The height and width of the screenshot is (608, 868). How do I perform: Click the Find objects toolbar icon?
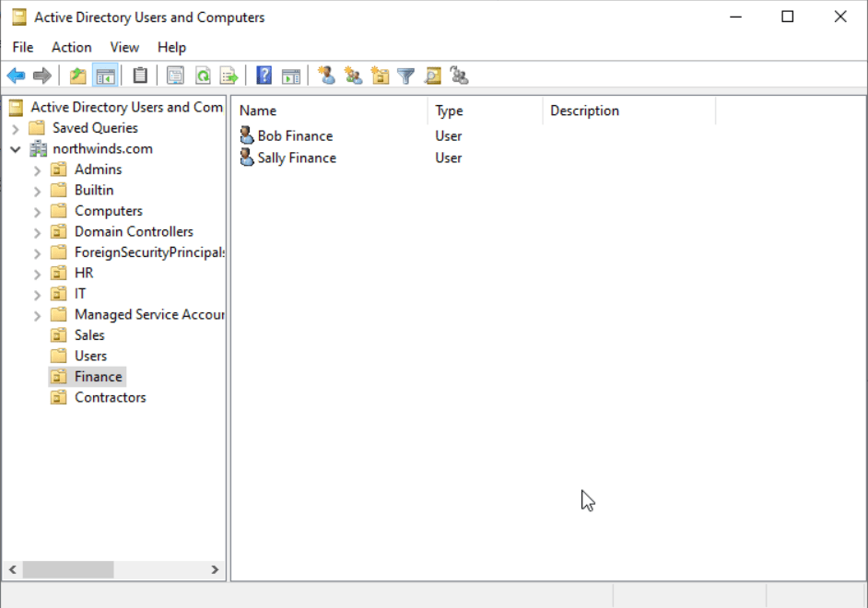(x=432, y=76)
